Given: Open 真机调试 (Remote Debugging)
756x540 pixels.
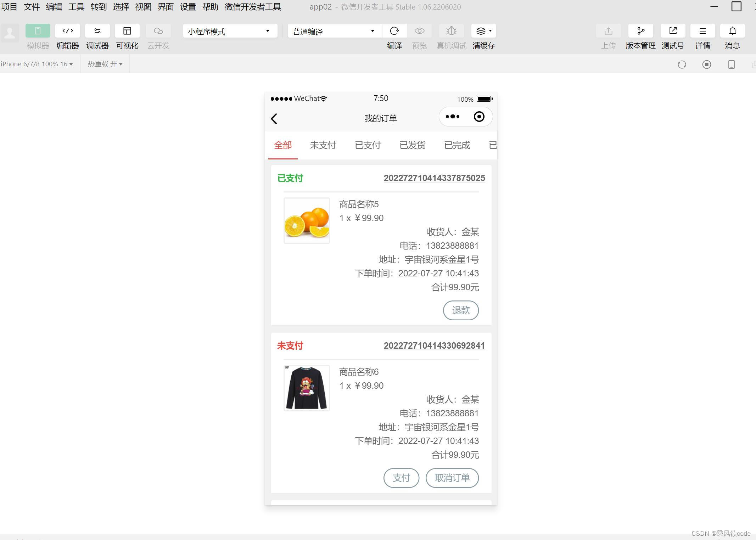Looking at the screenshot, I should 451,31.
